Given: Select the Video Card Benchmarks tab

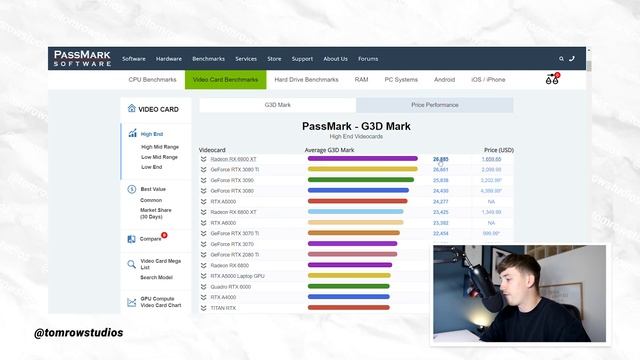Looking at the screenshot, I should (225, 80).
